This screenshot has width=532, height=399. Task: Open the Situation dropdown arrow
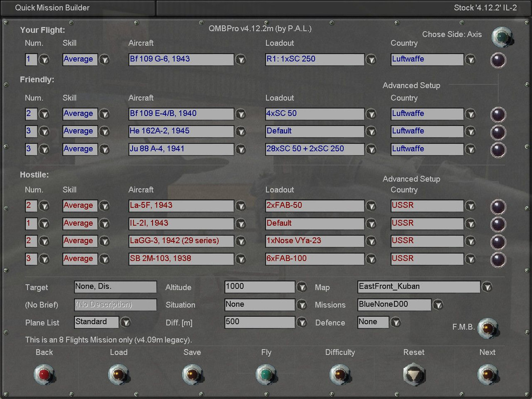(302, 305)
